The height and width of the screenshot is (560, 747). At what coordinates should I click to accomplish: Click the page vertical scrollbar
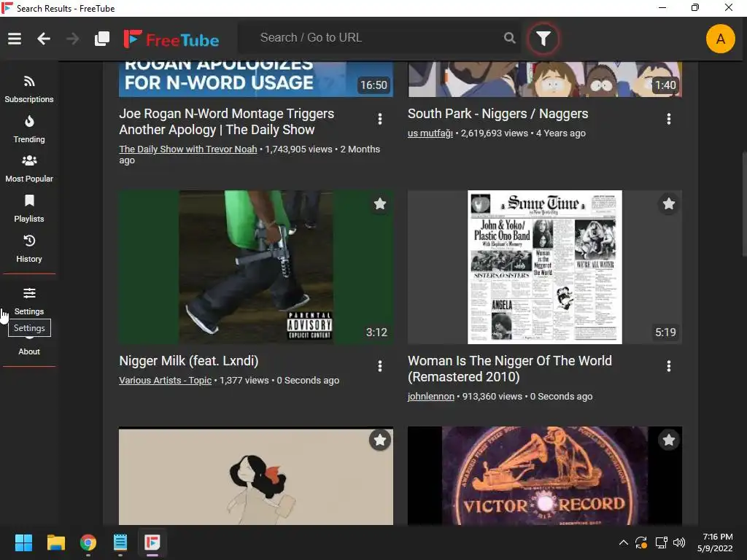click(x=743, y=205)
